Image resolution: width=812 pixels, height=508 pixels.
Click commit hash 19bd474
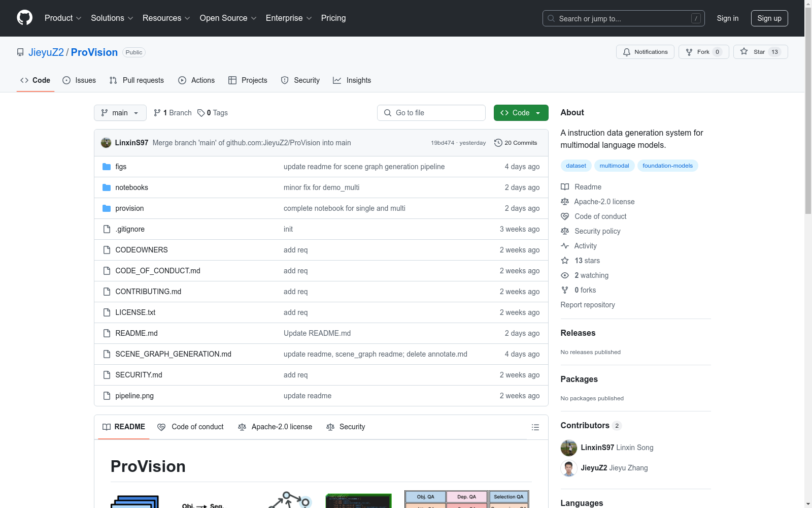click(443, 143)
